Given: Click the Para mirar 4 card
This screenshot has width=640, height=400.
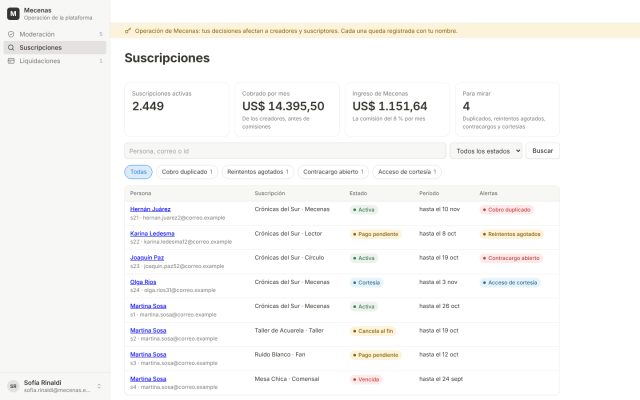Looking at the screenshot, I should (x=507, y=109).
